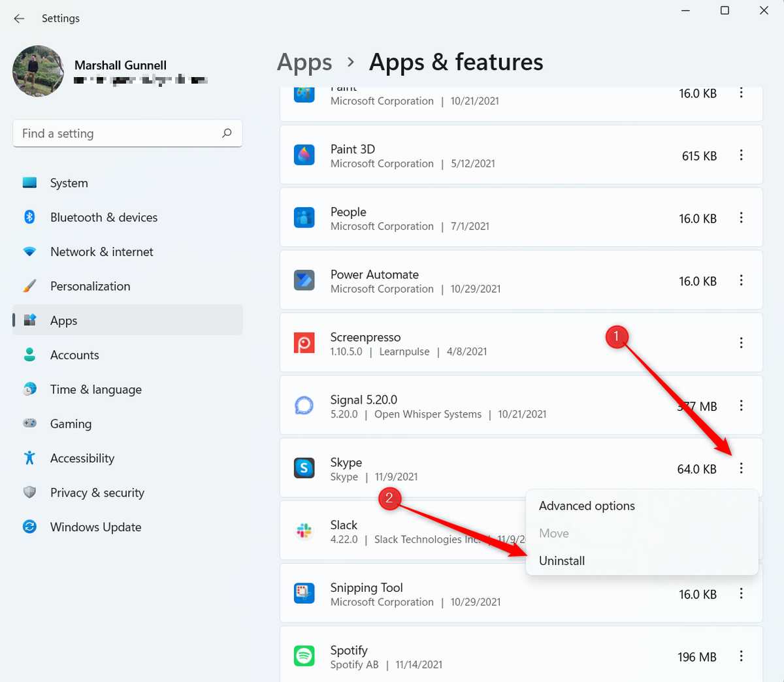This screenshot has height=682, width=784.
Task: Click the People app icon
Action: point(304,218)
